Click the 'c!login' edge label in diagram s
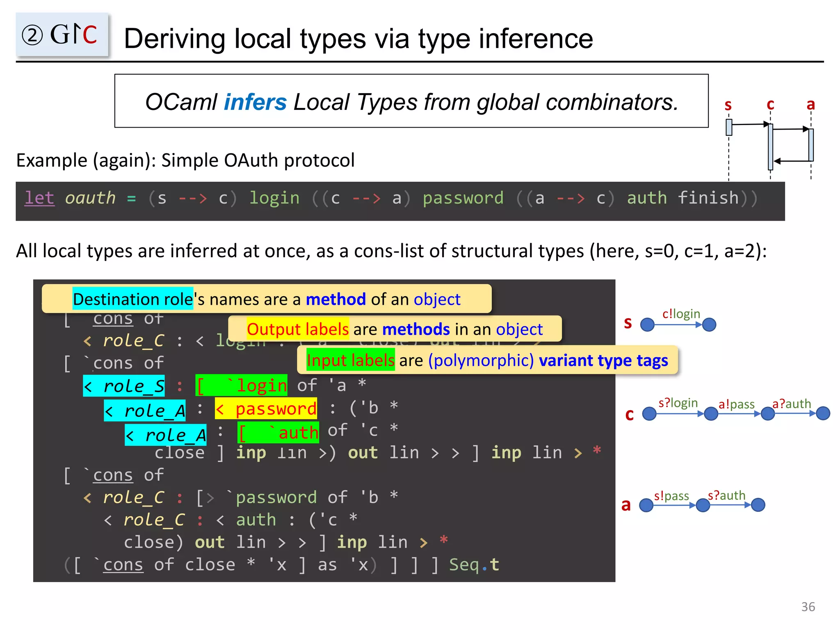 681,314
